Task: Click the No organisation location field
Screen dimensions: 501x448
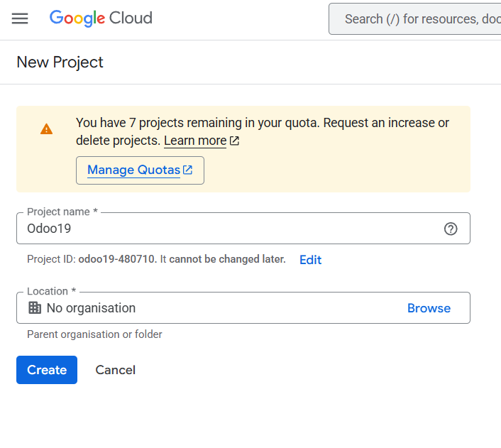Action: click(243, 307)
